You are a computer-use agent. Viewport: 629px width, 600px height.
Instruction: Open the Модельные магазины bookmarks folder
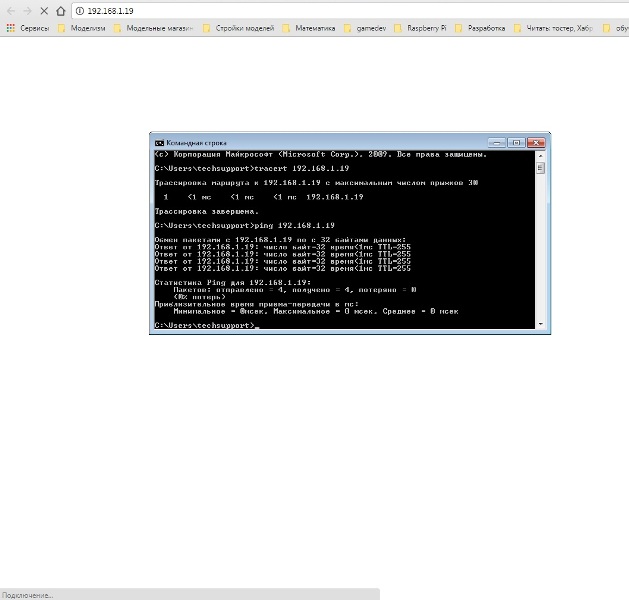coord(153,28)
